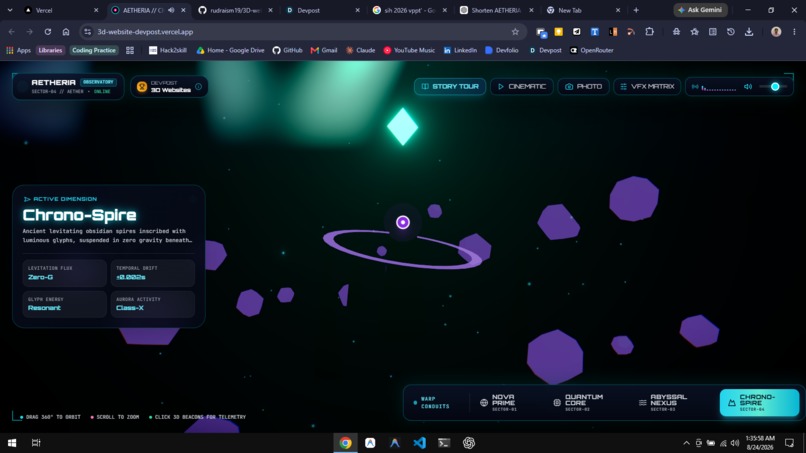Open the tab search dropdown arrow
The height and width of the screenshot is (453, 806).
click(x=10, y=10)
